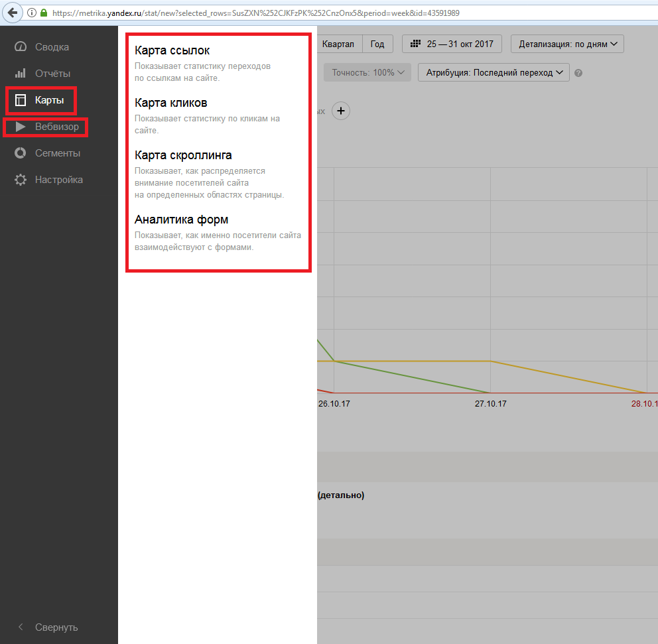Open Карта кликов report
The image size is (658, 644).
[170, 103]
